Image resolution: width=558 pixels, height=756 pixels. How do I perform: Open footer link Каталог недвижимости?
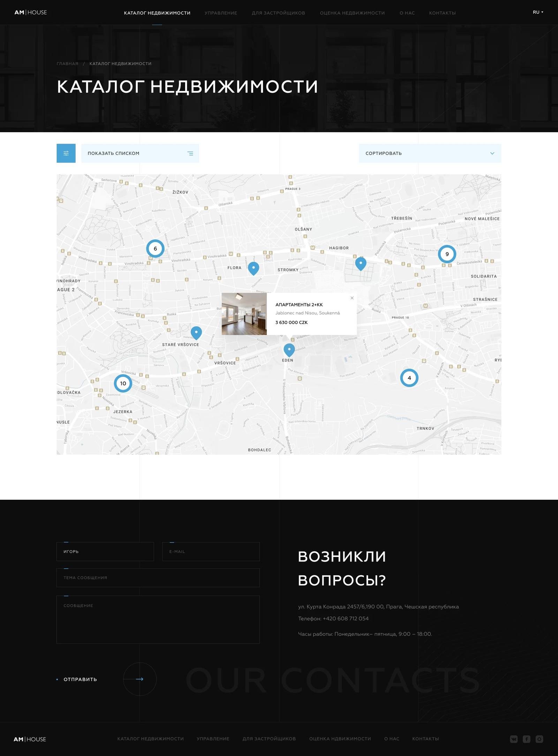click(150, 739)
